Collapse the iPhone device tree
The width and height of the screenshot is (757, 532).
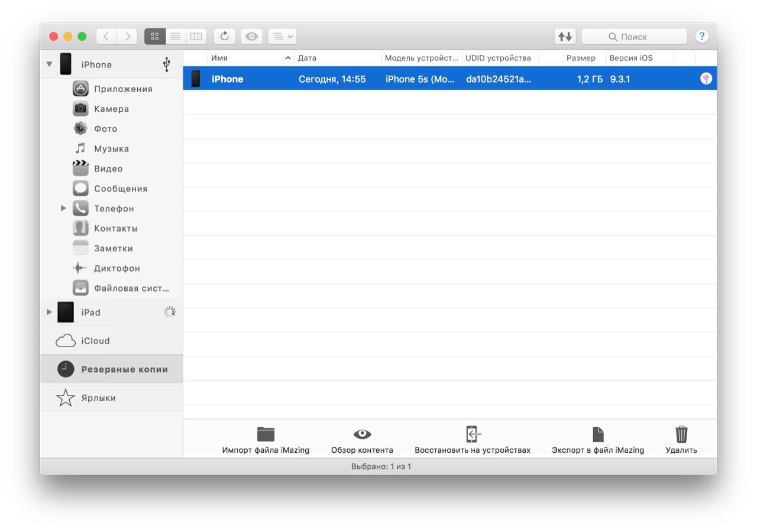(49, 64)
